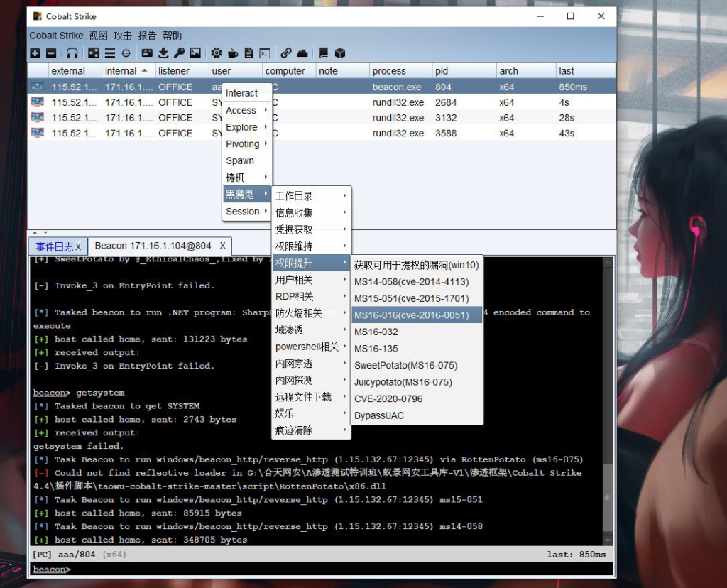Screen dimensions: 727x588
Task: Close the 事件日志 tab
Action: (78, 246)
